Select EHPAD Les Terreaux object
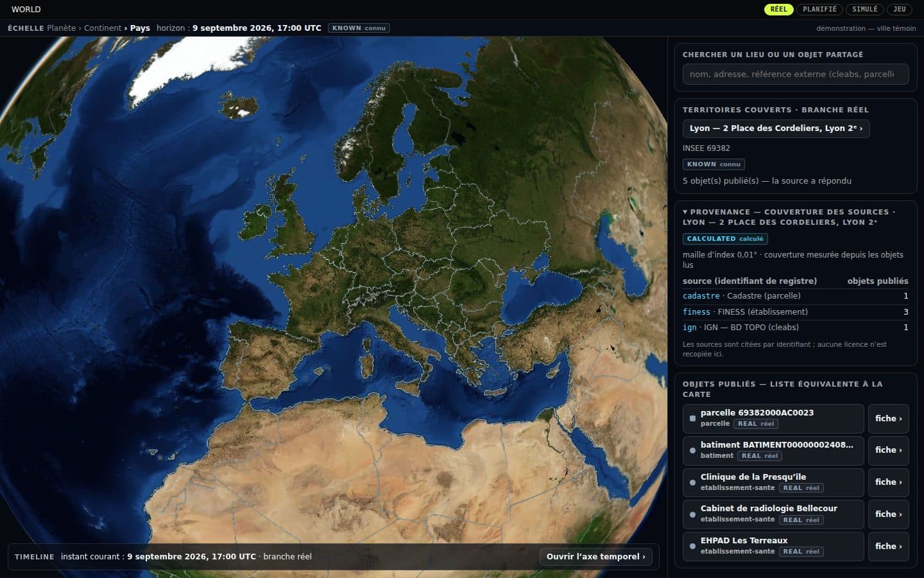This screenshot has height=578, width=924. [x=773, y=546]
